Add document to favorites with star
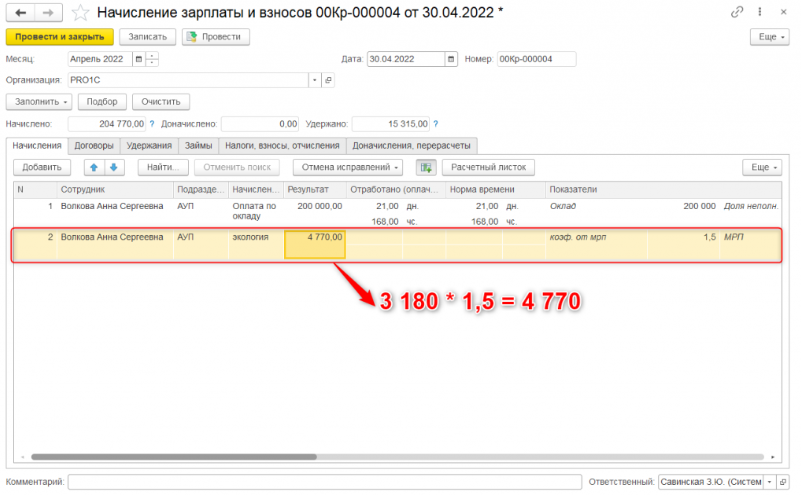The height and width of the screenshot is (495, 801). (x=82, y=13)
